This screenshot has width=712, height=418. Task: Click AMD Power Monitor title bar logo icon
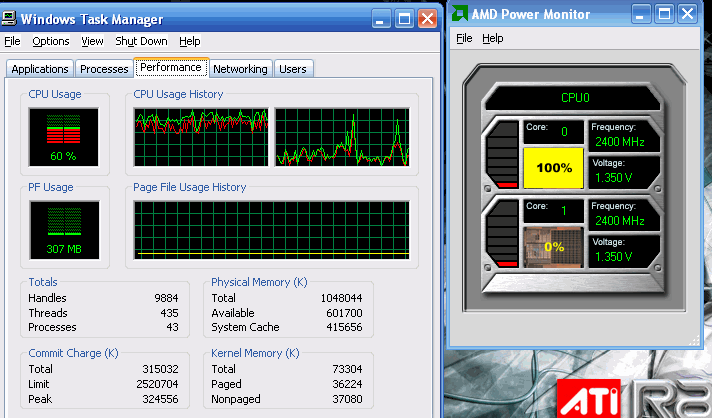pos(460,13)
